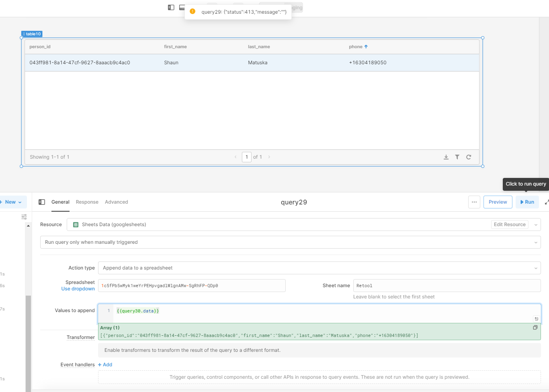
Task: Switch to the Advanced tab
Action: tap(116, 202)
